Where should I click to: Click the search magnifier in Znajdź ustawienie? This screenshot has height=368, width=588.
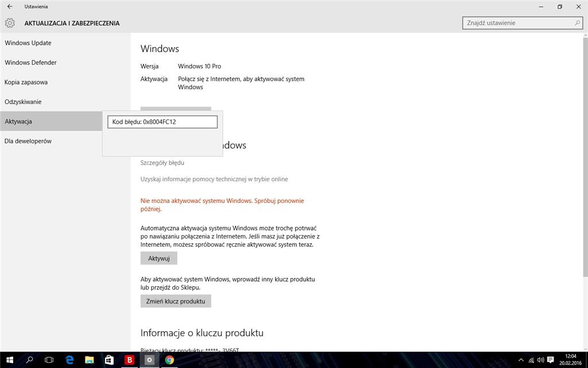[x=577, y=23]
